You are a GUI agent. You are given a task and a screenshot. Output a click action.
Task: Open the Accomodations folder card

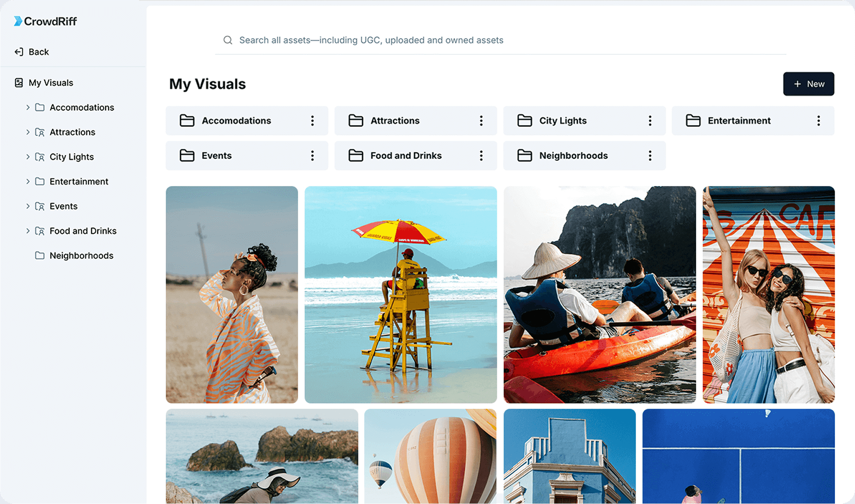[247, 121]
